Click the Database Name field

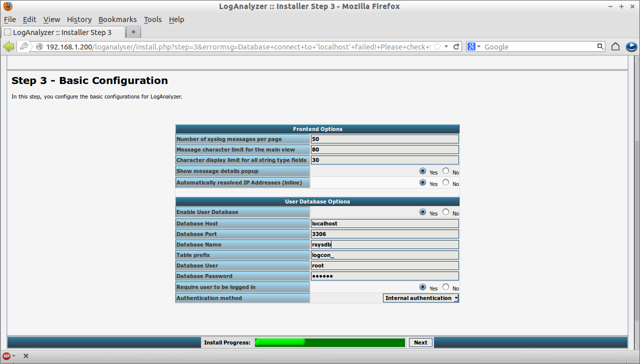point(384,244)
